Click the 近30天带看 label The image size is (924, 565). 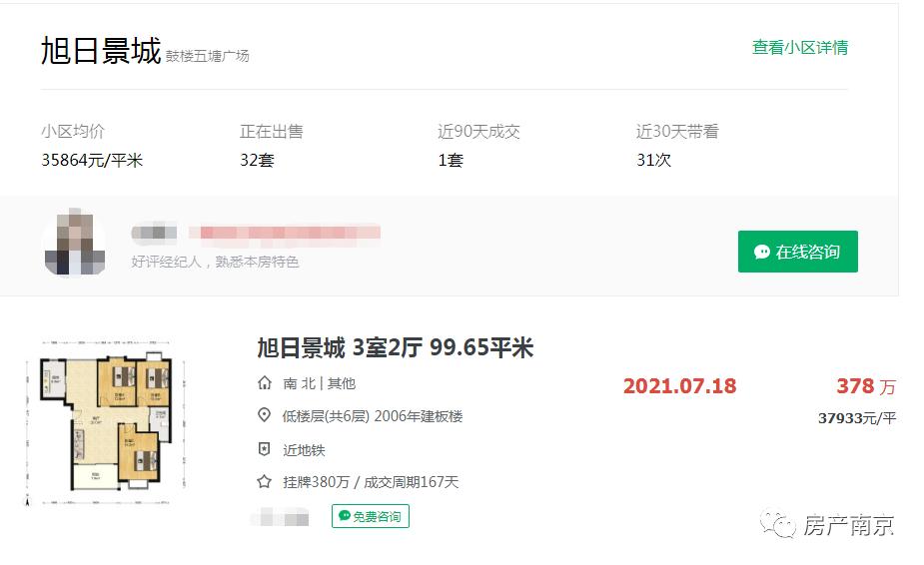tap(677, 131)
